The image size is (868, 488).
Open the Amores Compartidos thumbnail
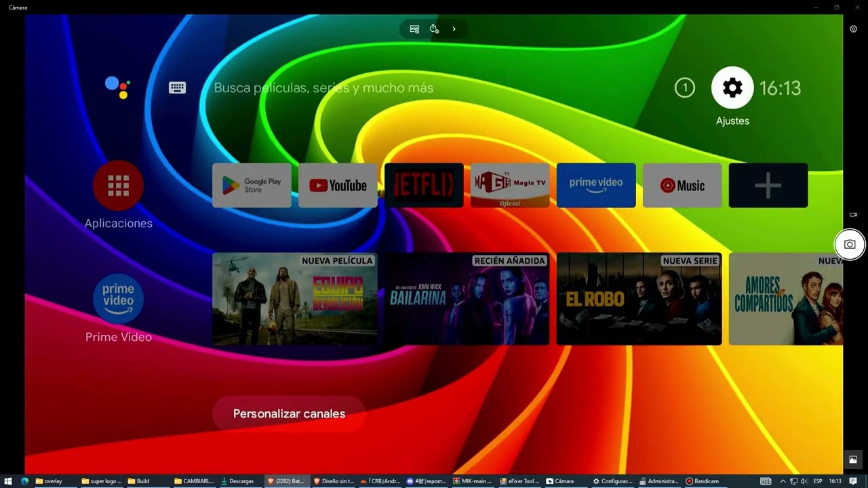pos(786,299)
